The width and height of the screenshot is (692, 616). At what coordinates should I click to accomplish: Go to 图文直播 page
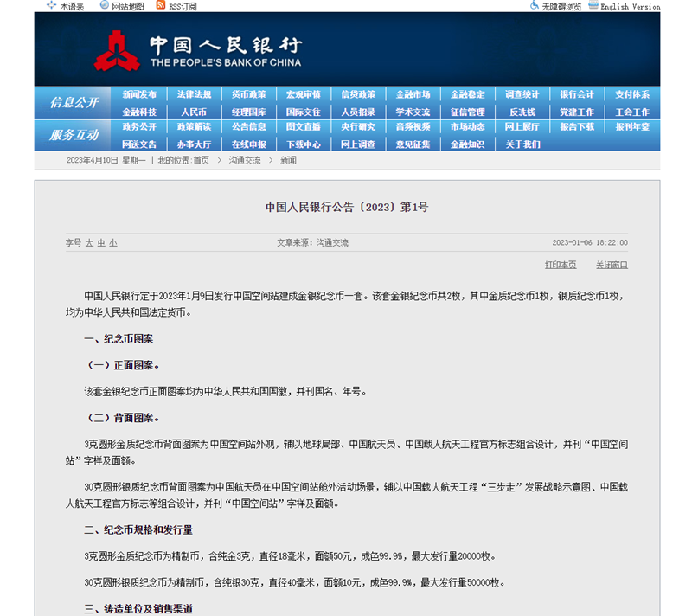click(x=304, y=126)
